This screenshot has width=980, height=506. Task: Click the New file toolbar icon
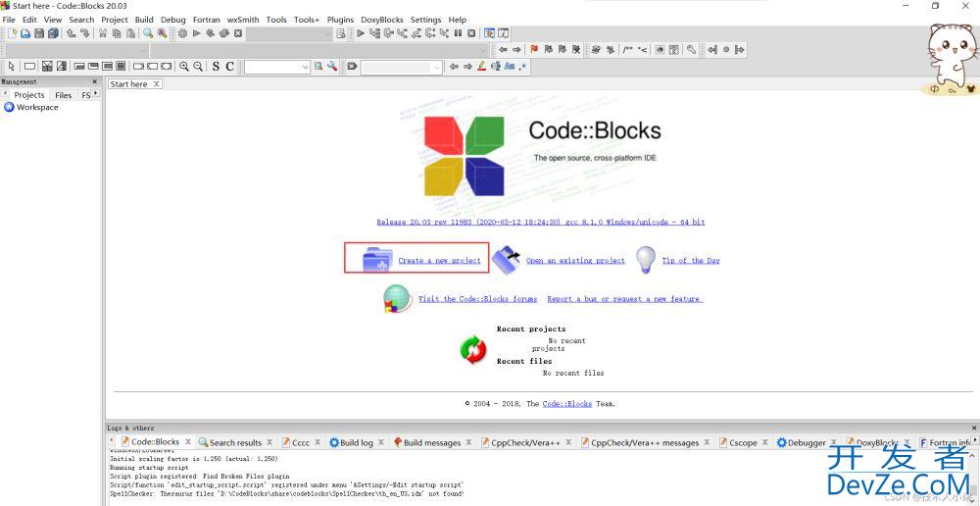coord(12,33)
